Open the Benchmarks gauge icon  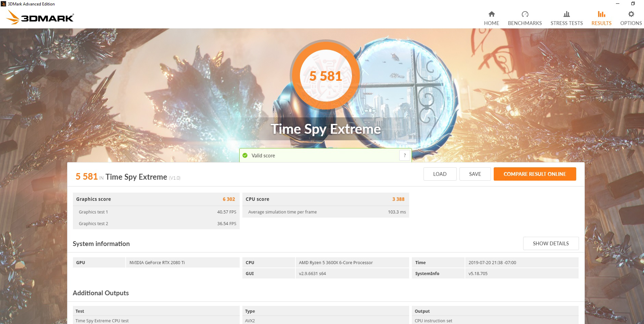[x=525, y=14]
